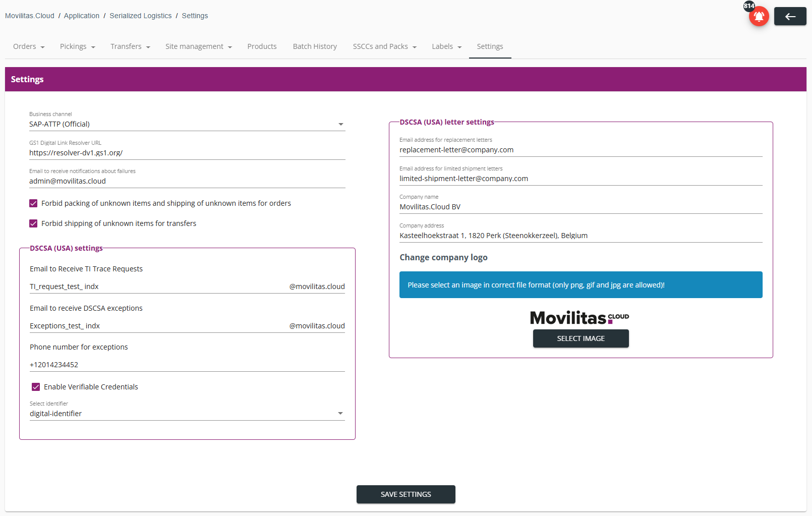Expand the Orders menu
812x516 pixels.
pyautogui.click(x=29, y=46)
